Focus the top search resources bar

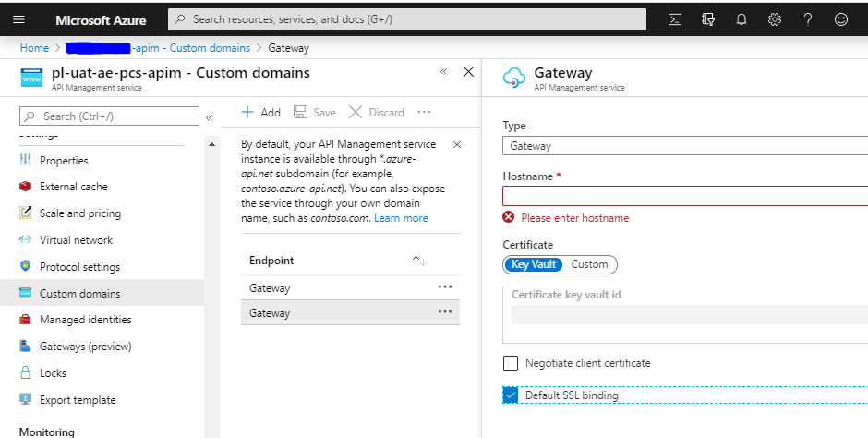pos(407,19)
